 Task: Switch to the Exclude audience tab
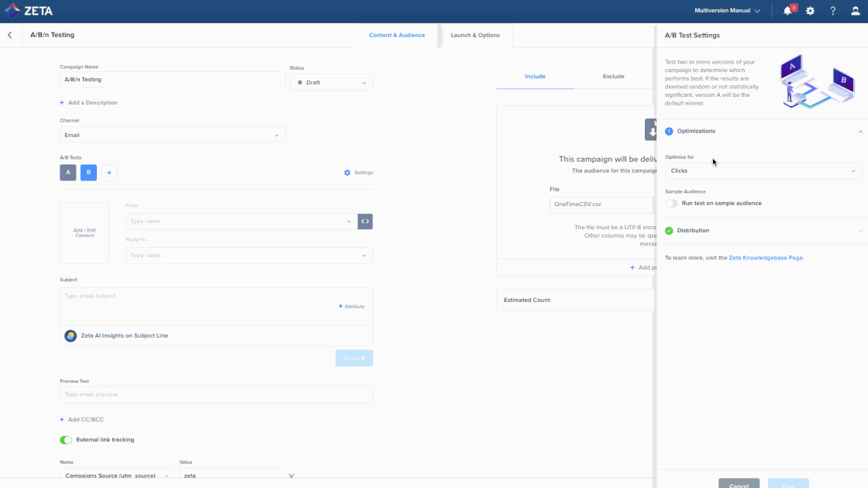[613, 77]
